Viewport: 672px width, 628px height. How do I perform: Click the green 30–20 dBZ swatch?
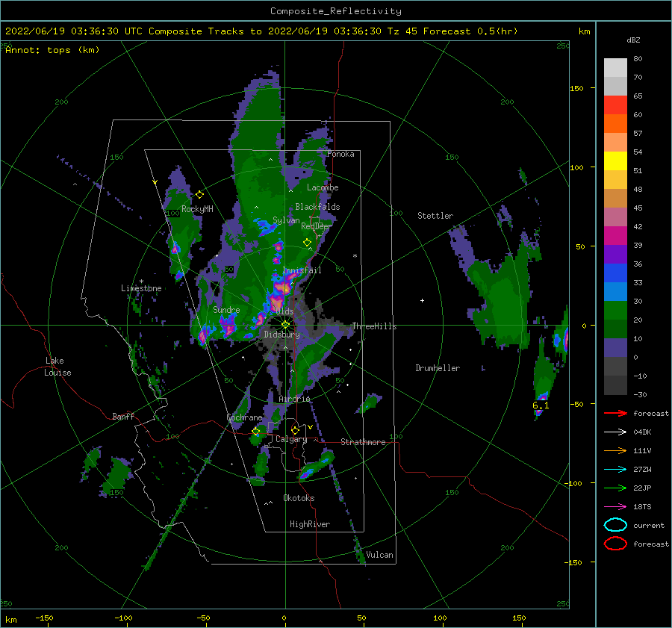coord(615,311)
